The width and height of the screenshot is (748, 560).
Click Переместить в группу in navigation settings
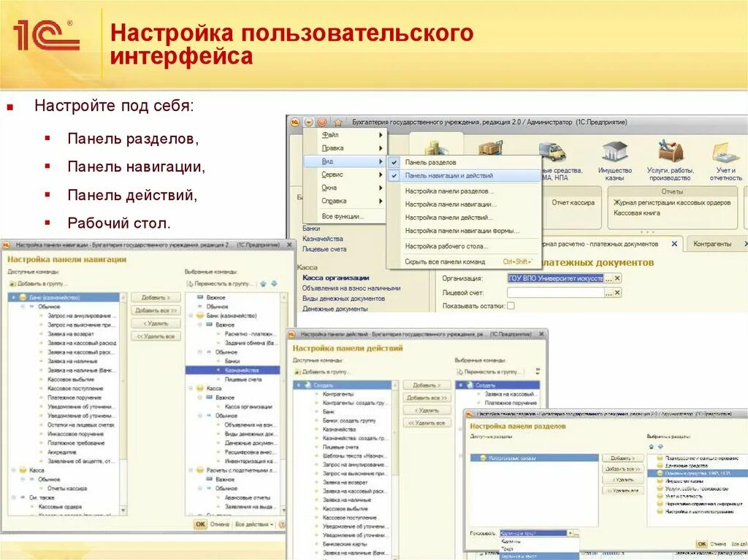(x=220, y=284)
